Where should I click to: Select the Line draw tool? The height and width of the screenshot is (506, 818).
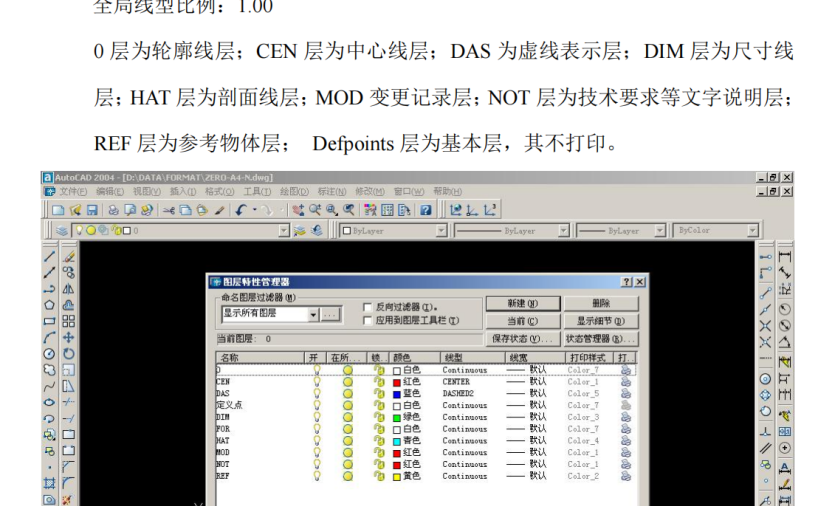pyautogui.click(x=50, y=256)
